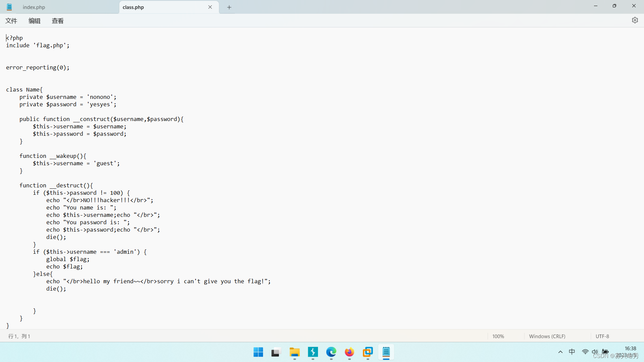Click the Notepad taskbar icon
The height and width of the screenshot is (362, 644).
pos(386,352)
